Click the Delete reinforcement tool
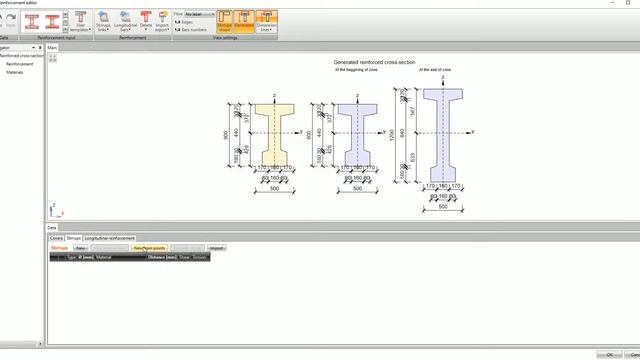The height and width of the screenshot is (360, 640). click(x=146, y=22)
